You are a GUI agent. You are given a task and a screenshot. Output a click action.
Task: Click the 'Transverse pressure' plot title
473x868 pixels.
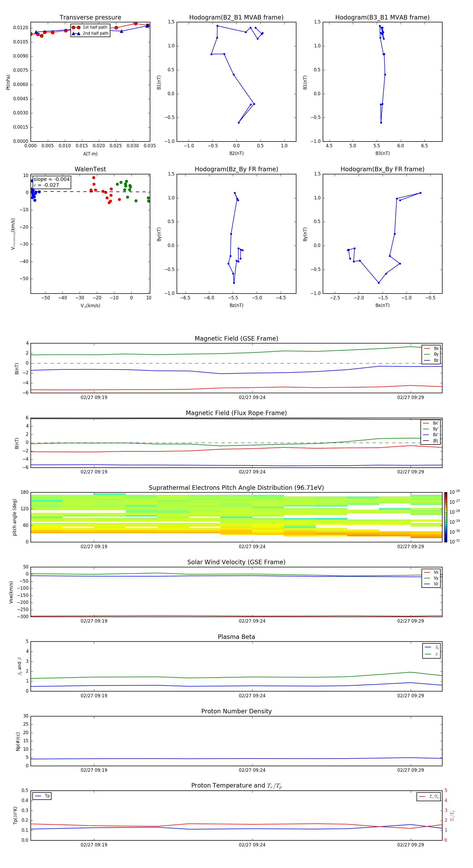pos(90,18)
